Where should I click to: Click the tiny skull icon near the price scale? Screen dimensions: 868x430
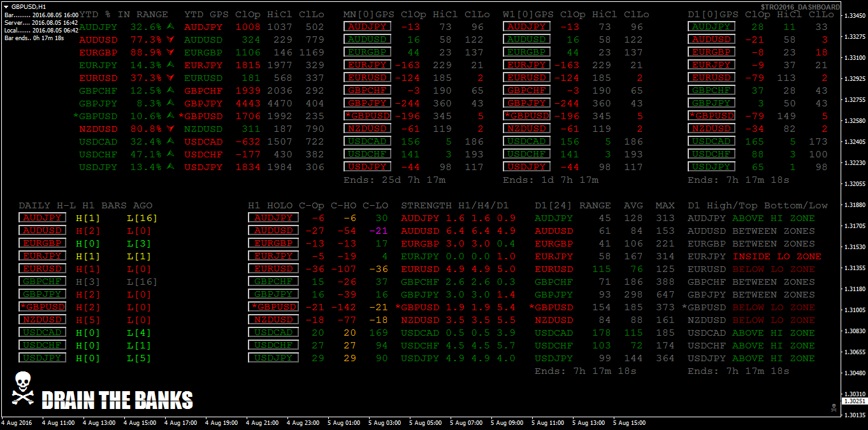(833, 408)
